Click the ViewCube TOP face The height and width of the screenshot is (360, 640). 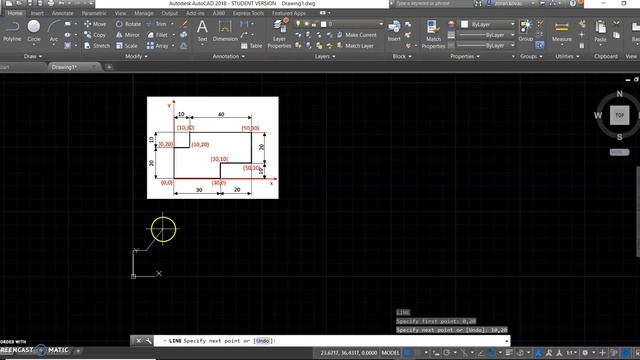[619, 115]
